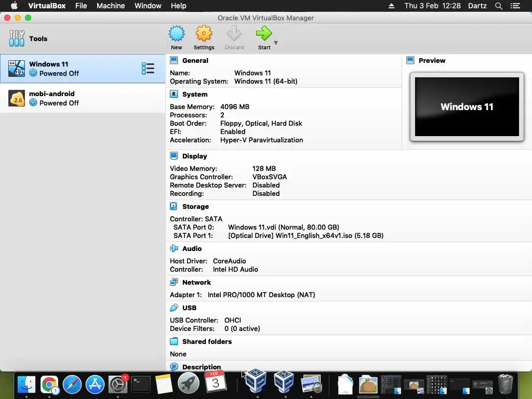Launch Safari from the dock
Screen dimensions: 532x399
pyautogui.click(x=72, y=384)
